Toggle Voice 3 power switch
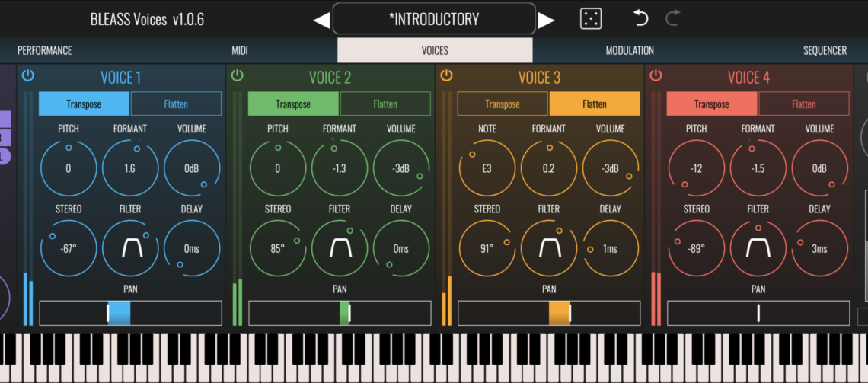 pyautogui.click(x=447, y=75)
